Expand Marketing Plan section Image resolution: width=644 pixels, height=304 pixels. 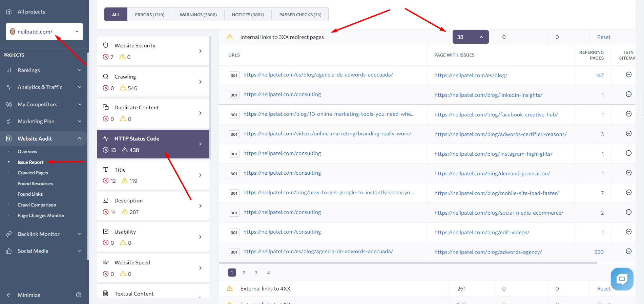(x=80, y=121)
